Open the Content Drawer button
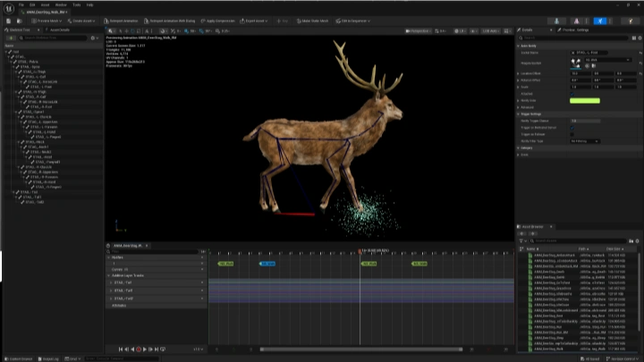The image size is (644, 362). coord(19,358)
